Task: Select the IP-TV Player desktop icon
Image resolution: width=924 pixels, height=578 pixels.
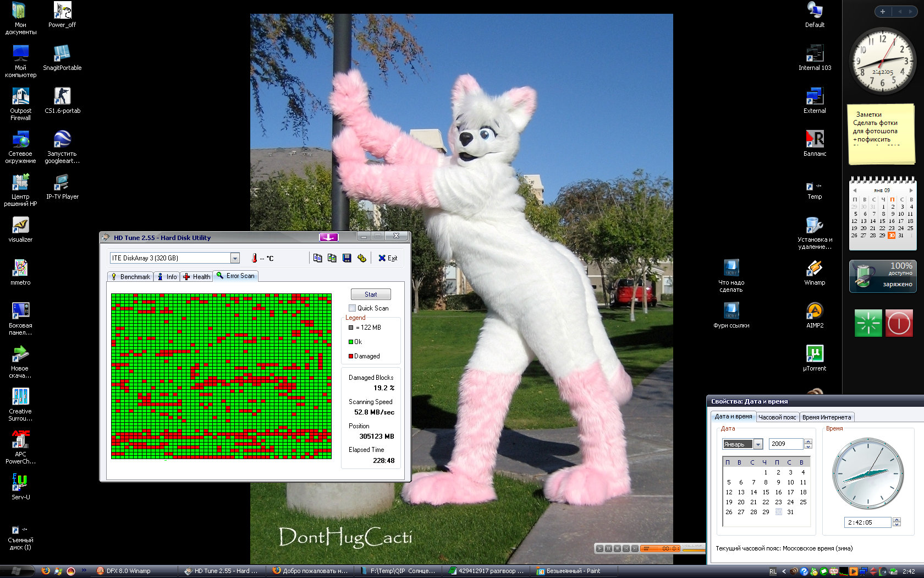Action: coord(62,187)
